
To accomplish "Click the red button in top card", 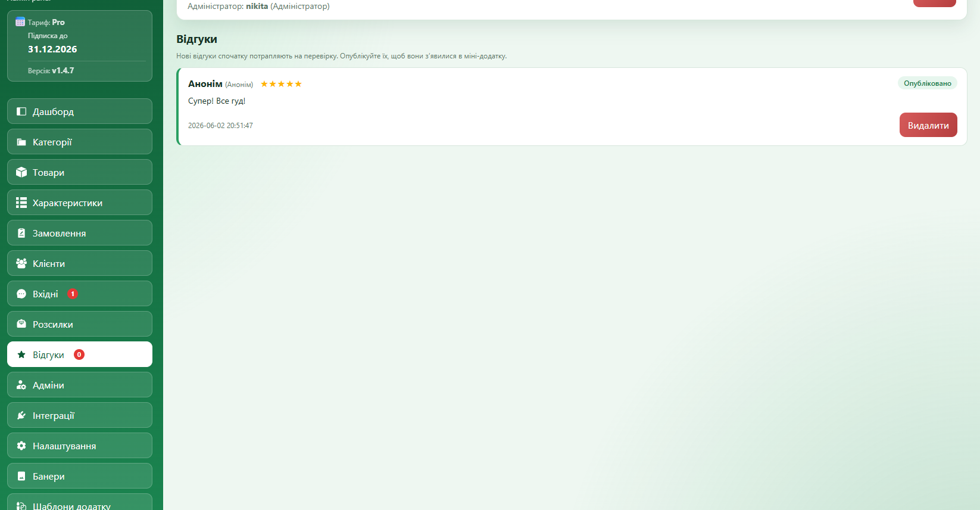I will (935, 3).
